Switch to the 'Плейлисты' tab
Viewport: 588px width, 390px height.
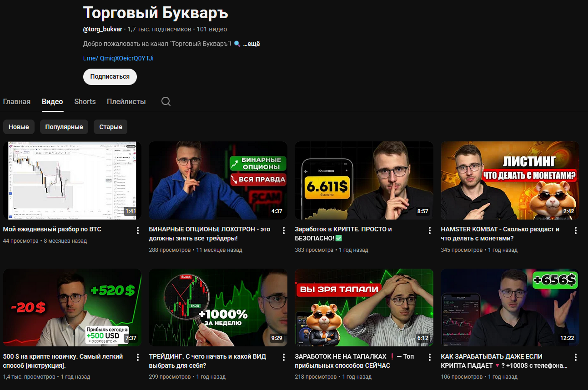pos(126,101)
